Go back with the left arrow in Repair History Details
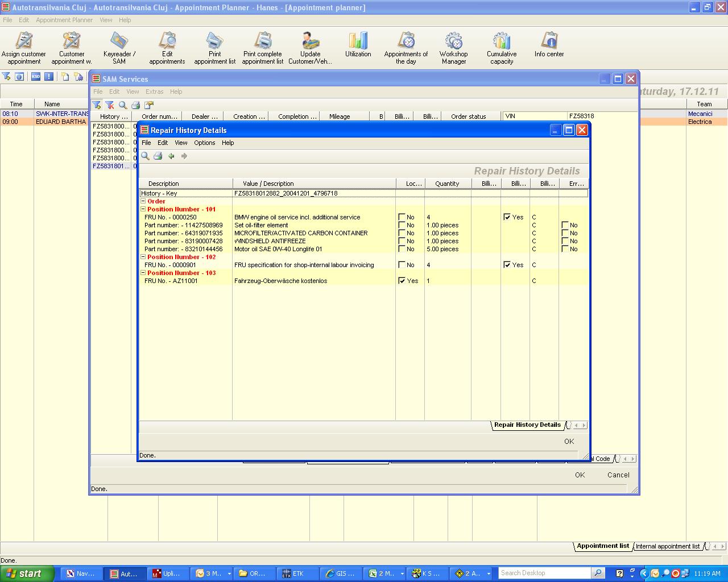This screenshot has height=582, width=728. (171, 156)
